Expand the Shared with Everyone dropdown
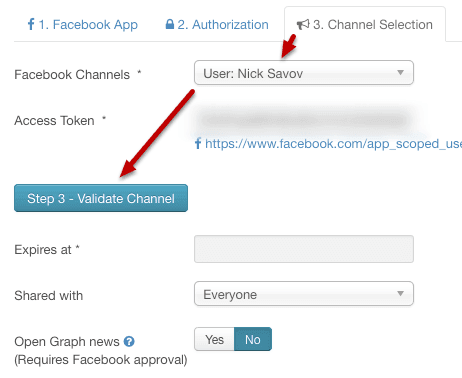Image resolution: width=462 pixels, height=378 pixels. 304,294
